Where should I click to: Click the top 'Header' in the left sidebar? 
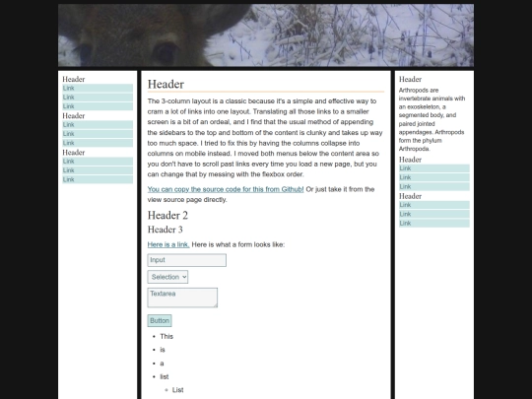coord(74,80)
